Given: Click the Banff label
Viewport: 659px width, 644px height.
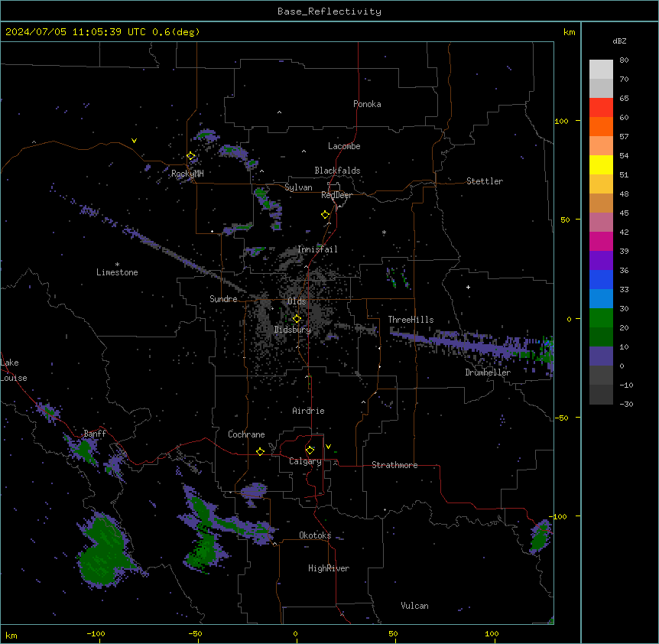Looking at the screenshot, I should (95, 434).
